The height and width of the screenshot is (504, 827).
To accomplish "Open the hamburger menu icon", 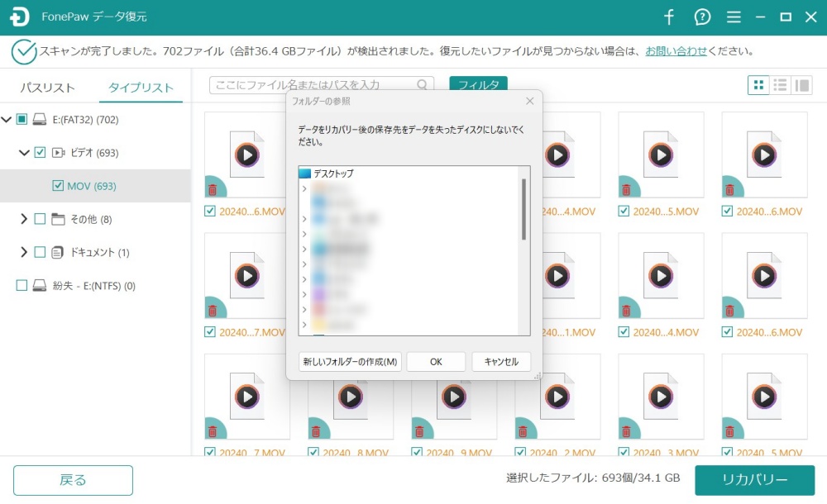I will coord(734,17).
